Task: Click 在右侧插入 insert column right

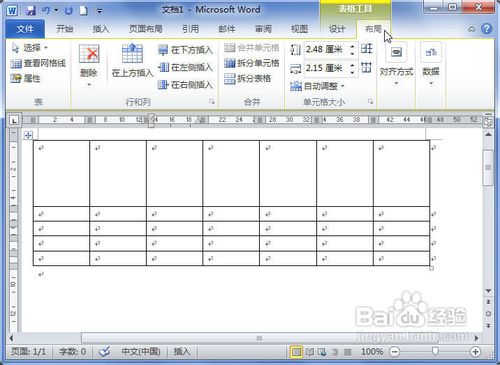Action: [185, 85]
